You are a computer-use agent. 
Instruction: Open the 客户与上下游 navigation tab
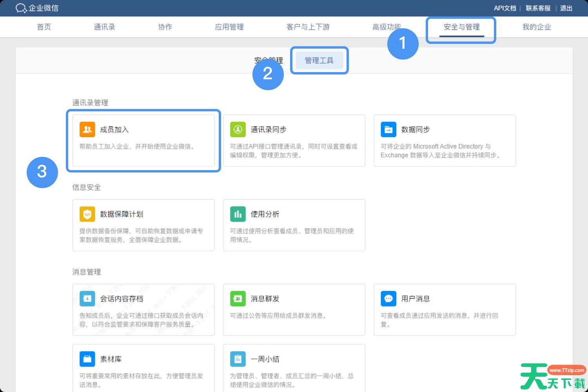[308, 27]
